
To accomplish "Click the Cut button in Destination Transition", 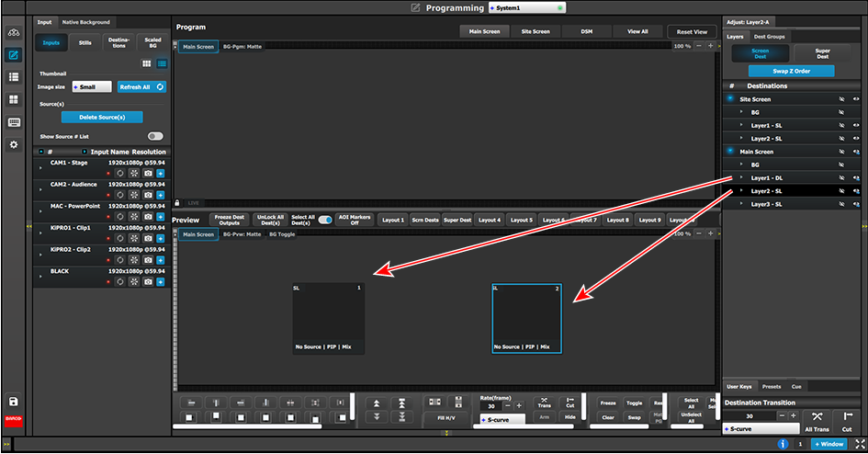I will pyautogui.click(x=847, y=421).
